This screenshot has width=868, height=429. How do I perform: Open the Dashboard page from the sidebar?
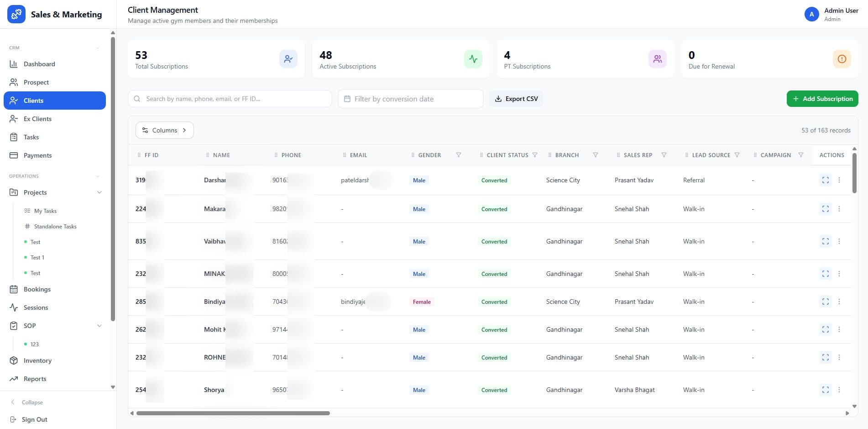pos(39,64)
